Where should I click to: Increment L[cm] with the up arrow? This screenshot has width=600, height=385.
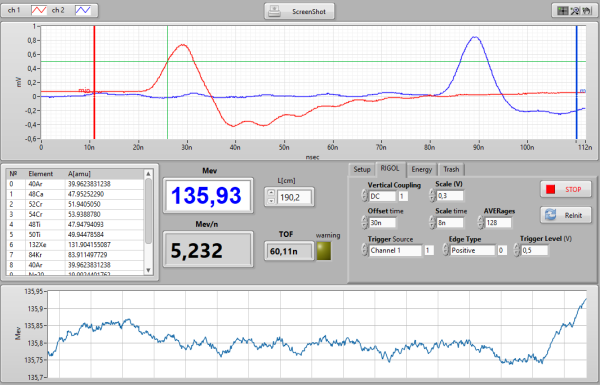click(x=271, y=193)
